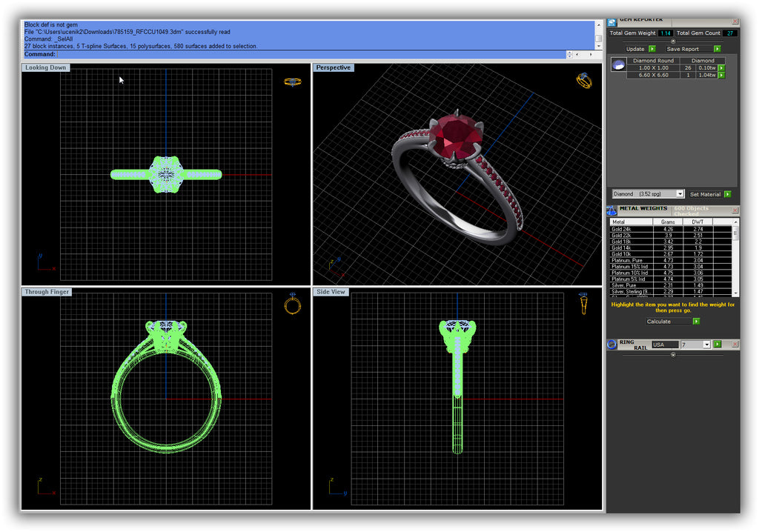The image size is (759, 532).
Task: Open the Diamond (3.52 spg) material dropdown
Action: 680,194
